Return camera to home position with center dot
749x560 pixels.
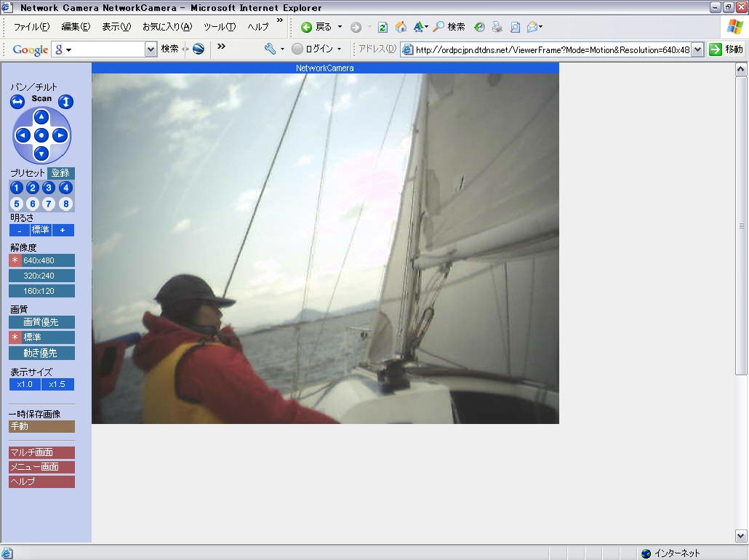click(x=41, y=135)
